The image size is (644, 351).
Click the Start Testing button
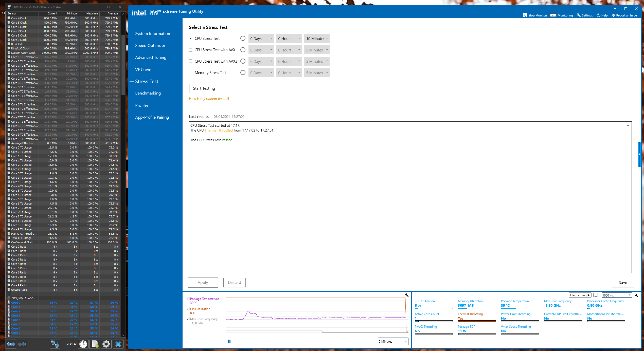(204, 88)
